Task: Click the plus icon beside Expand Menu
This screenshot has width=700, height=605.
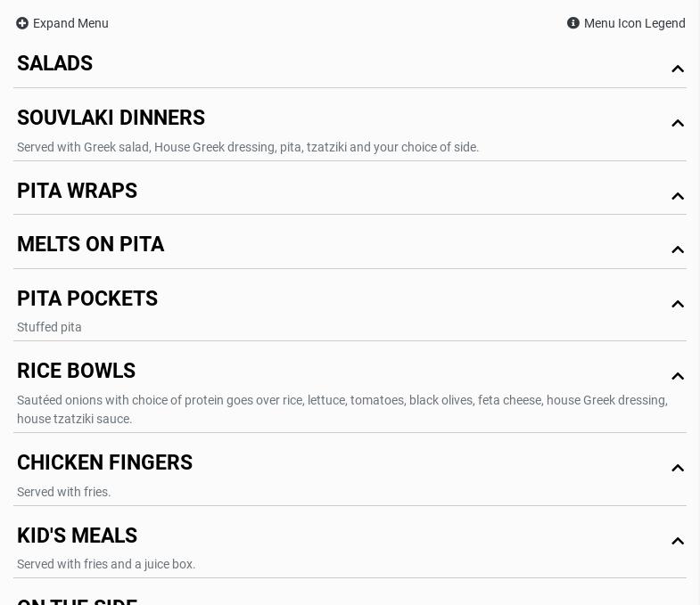Action: click(x=22, y=23)
